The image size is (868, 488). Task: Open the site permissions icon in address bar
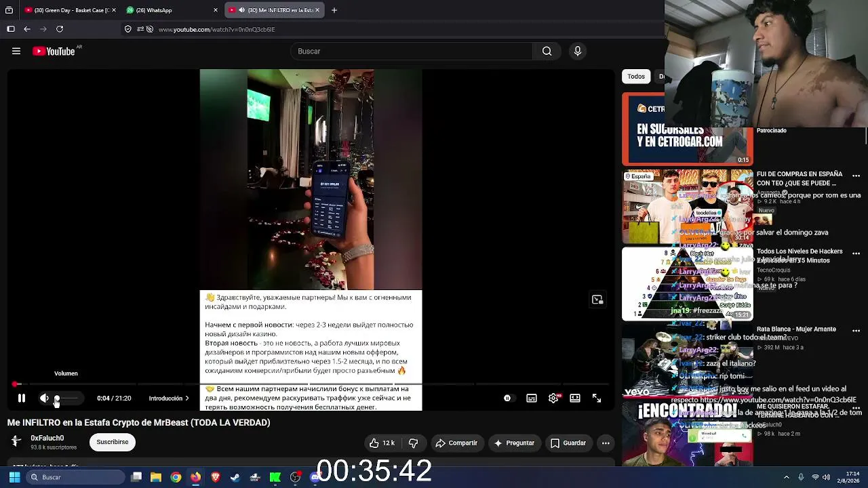[x=140, y=29]
